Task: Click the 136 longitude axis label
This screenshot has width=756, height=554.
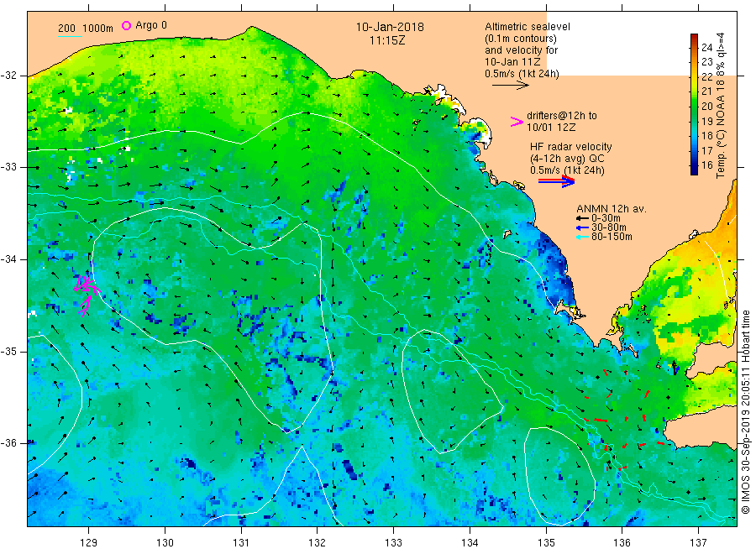Action: coord(622,542)
